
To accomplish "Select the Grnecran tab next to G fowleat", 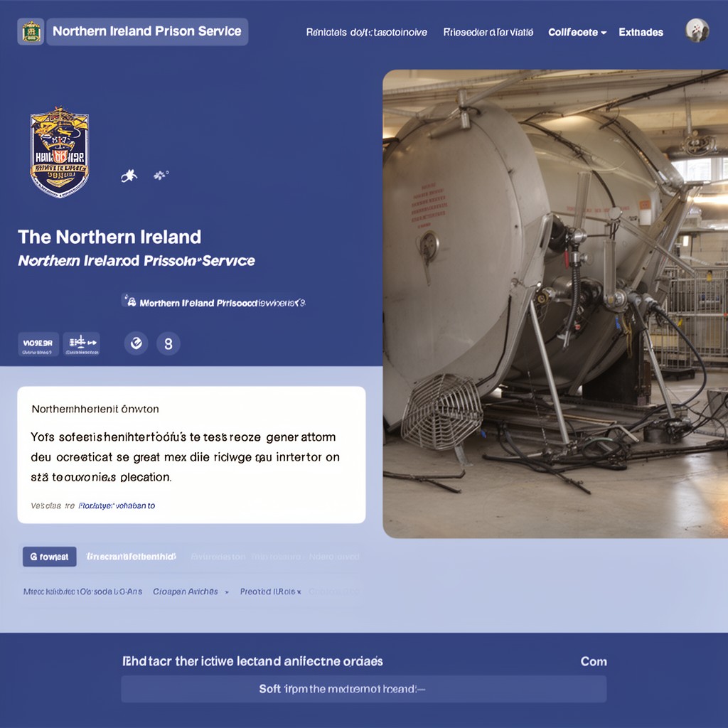I will [x=132, y=556].
